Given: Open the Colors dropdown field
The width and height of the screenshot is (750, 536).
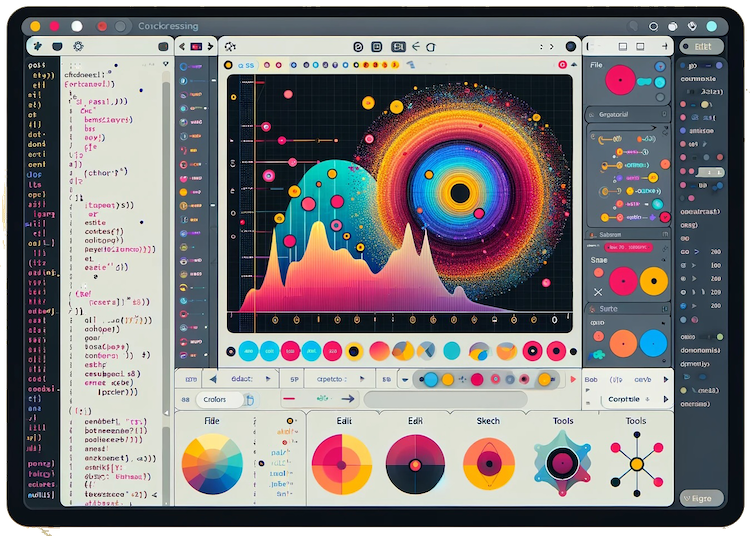Looking at the screenshot, I should [x=216, y=399].
